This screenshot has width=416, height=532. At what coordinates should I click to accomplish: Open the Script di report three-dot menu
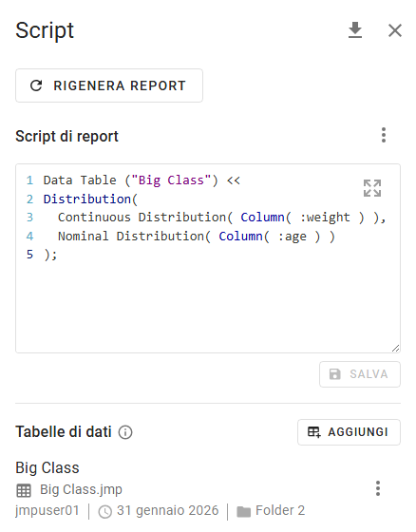pos(384,135)
